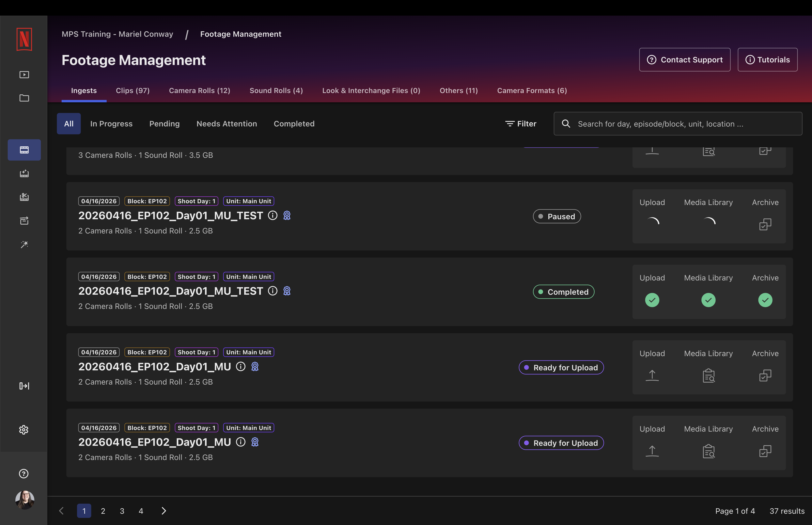Open the folder sidebar icon

coord(24,98)
